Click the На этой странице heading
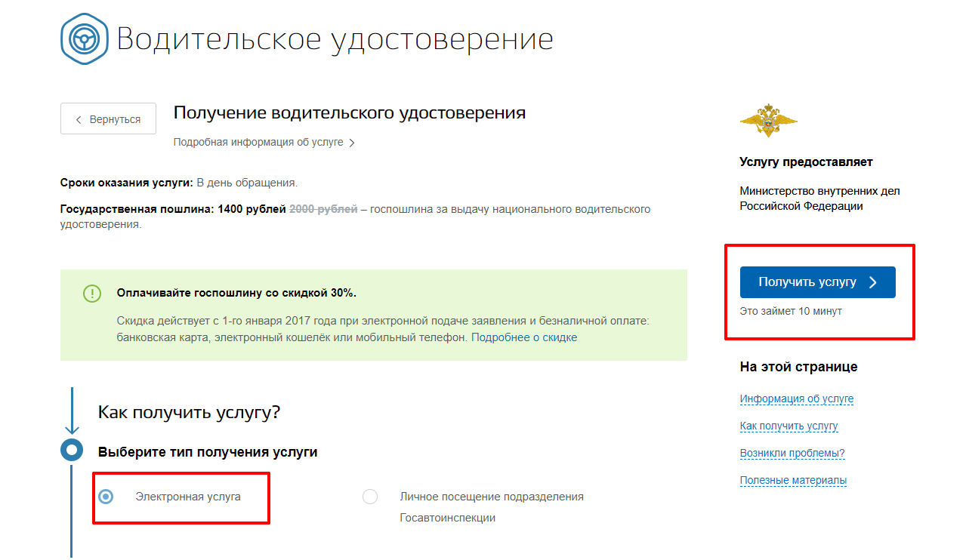The height and width of the screenshot is (560, 966). 799,367
